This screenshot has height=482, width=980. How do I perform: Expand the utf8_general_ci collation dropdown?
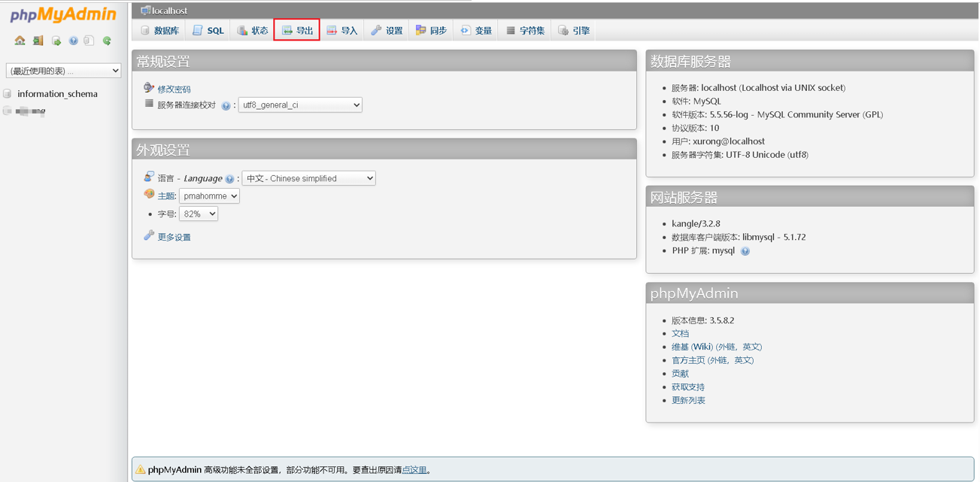299,105
